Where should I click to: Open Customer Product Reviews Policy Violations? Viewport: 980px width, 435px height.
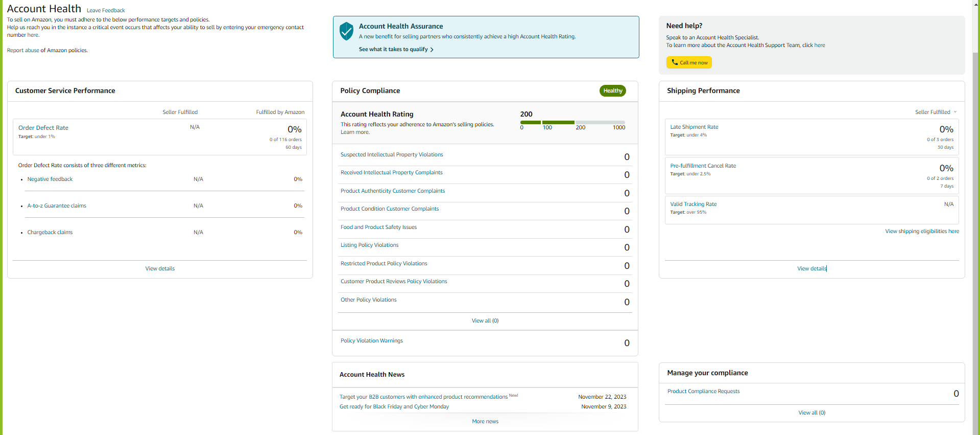[x=394, y=281]
